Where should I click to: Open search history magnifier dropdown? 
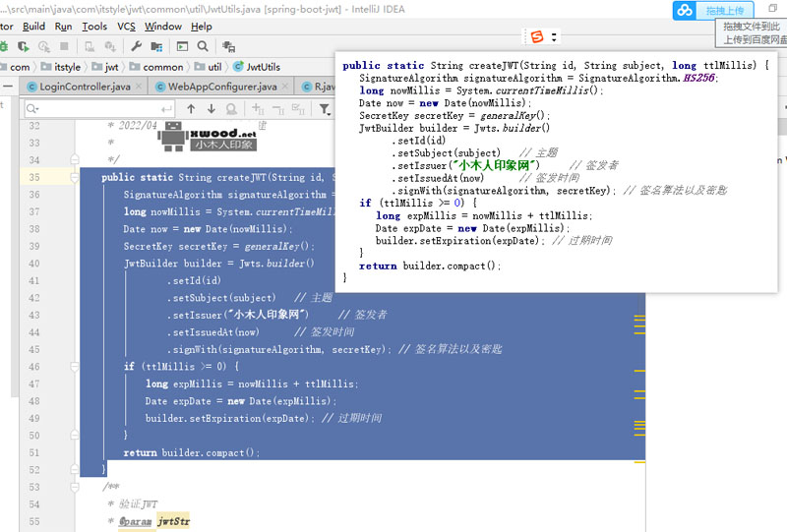pos(32,109)
